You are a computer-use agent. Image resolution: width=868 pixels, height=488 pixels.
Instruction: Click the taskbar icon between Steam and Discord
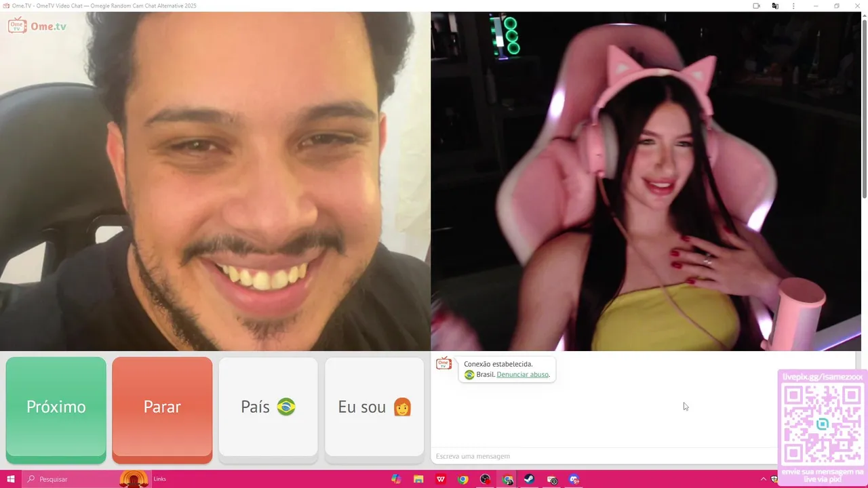click(552, 479)
